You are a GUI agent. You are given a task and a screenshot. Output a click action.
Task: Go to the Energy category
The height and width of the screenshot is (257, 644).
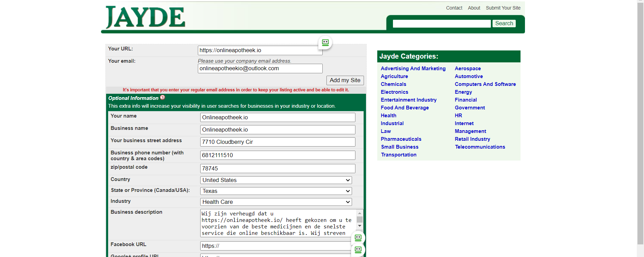point(463,92)
